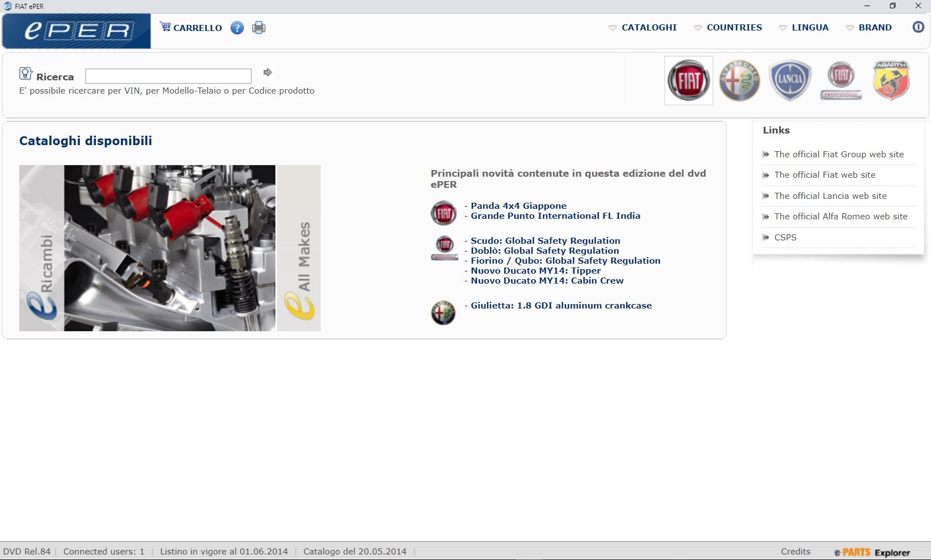
Task: Select the Alfa Romeo brand logo
Action: pos(739,80)
